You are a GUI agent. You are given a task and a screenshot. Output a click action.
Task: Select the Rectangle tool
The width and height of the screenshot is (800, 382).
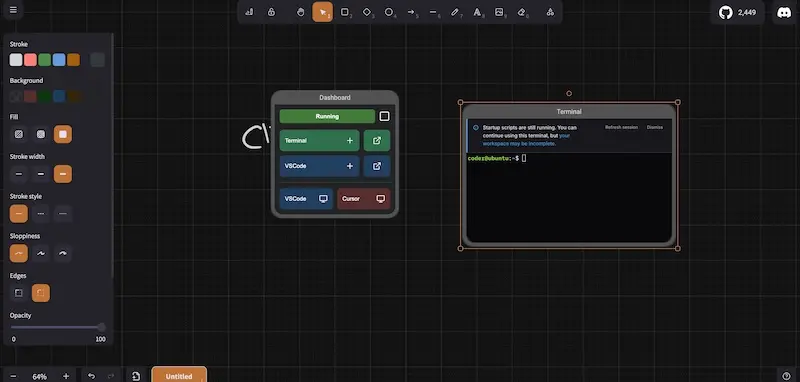pyautogui.click(x=345, y=12)
